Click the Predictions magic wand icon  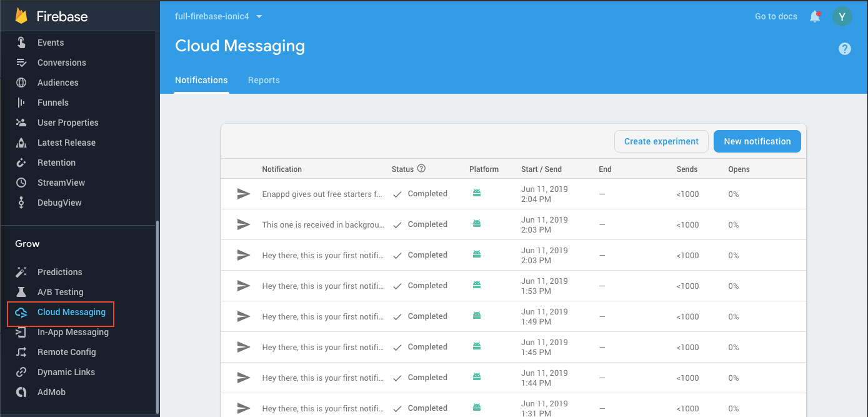click(21, 272)
